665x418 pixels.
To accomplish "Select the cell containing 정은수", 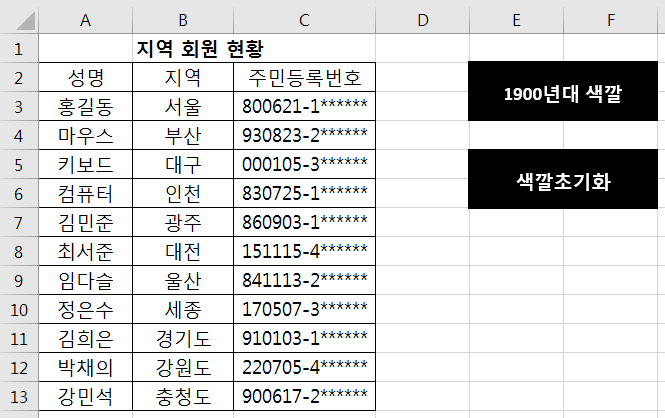I will [86, 309].
